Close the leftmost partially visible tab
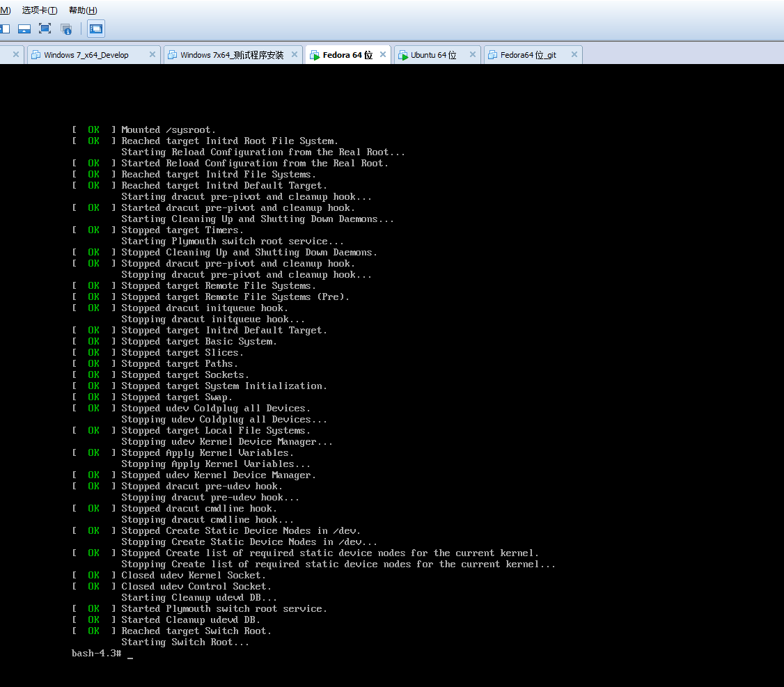Screen dimensions: 784x687 pyautogui.click(x=15, y=55)
